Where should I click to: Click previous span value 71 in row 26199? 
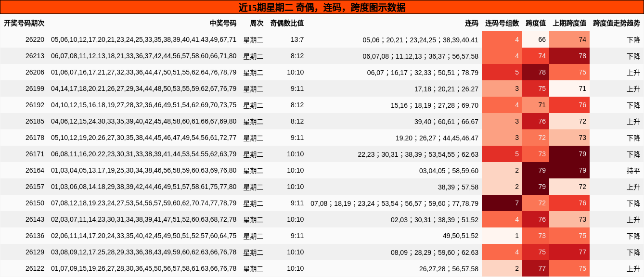569,88
